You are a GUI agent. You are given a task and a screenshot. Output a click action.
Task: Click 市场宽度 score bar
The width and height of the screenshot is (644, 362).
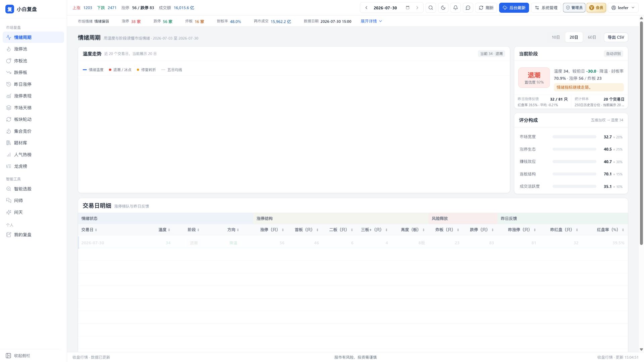tap(574, 137)
